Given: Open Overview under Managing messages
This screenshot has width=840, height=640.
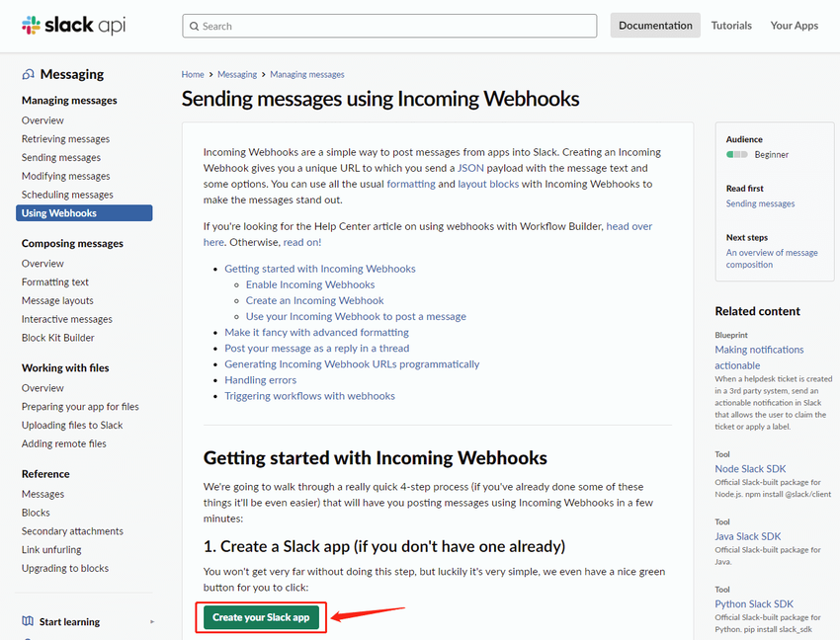Looking at the screenshot, I should coord(42,120).
